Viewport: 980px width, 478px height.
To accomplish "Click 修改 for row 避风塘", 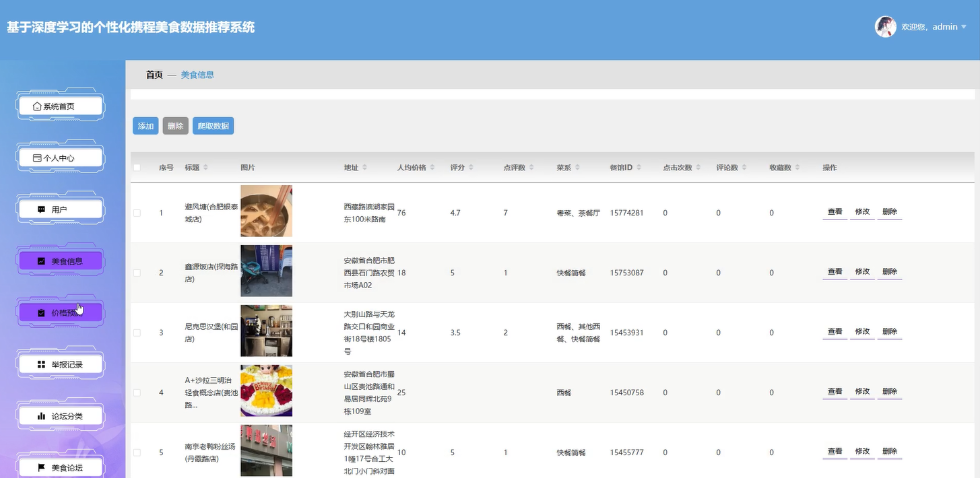I will coord(862,212).
